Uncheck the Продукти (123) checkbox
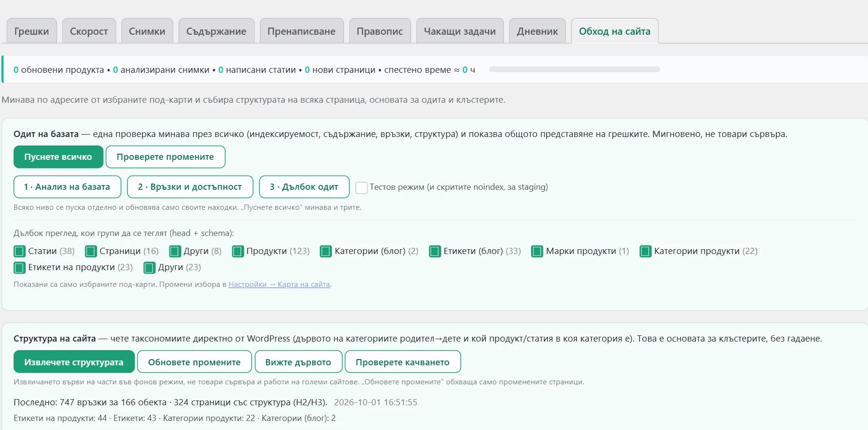868x430 pixels. pyautogui.click(x=238, y=251)
